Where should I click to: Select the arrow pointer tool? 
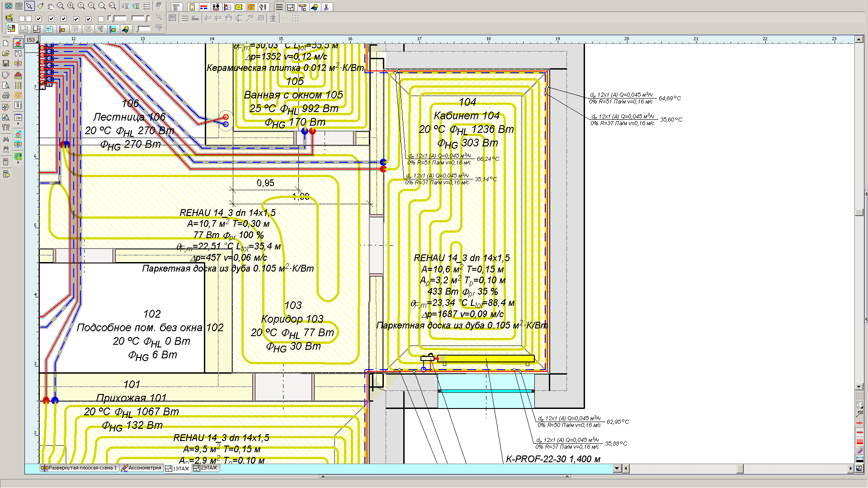point(29,6)
